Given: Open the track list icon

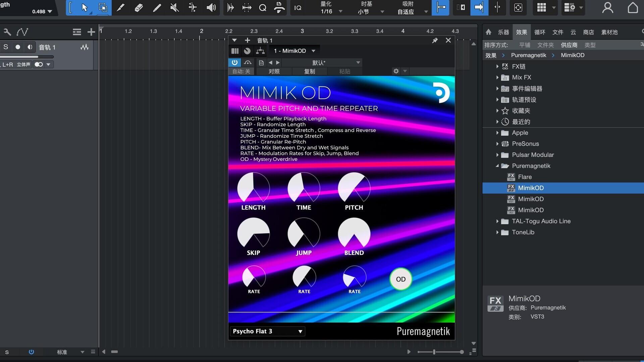Looking at the screenshot, I should tap(77, 32).
